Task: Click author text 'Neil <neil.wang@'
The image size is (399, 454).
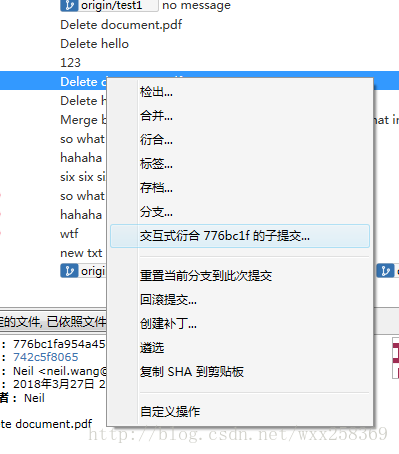Action: tap(60, 371)
